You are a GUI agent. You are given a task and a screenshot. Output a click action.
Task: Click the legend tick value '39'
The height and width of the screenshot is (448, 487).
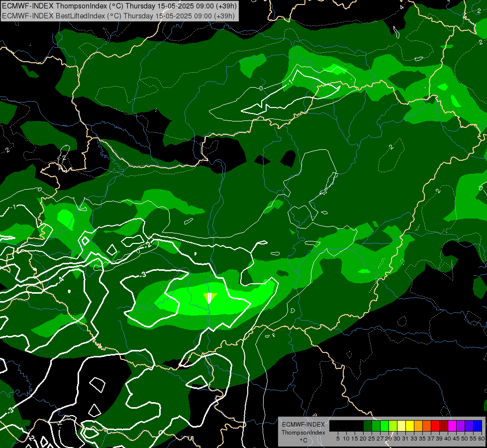point(439,439)
